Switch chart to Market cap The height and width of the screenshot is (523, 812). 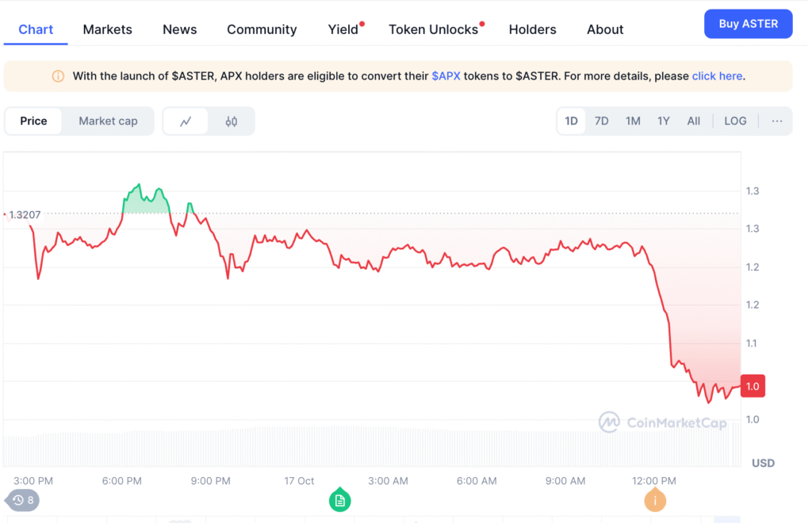[108, 121]
